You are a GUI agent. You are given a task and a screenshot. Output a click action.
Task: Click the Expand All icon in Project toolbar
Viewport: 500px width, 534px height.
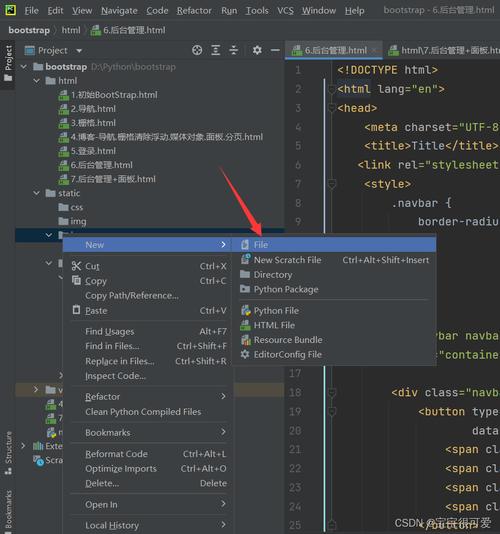216,50
